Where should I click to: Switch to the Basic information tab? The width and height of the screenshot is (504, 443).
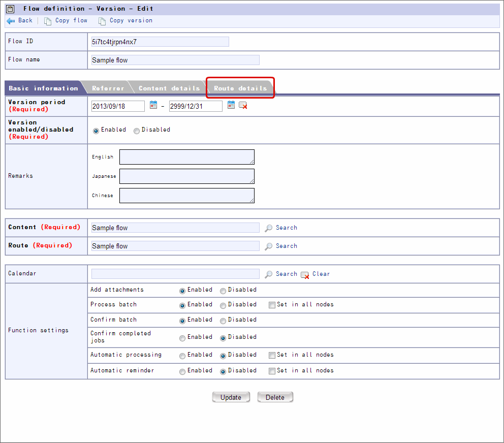pyautogui.click(x=43, y=88)
